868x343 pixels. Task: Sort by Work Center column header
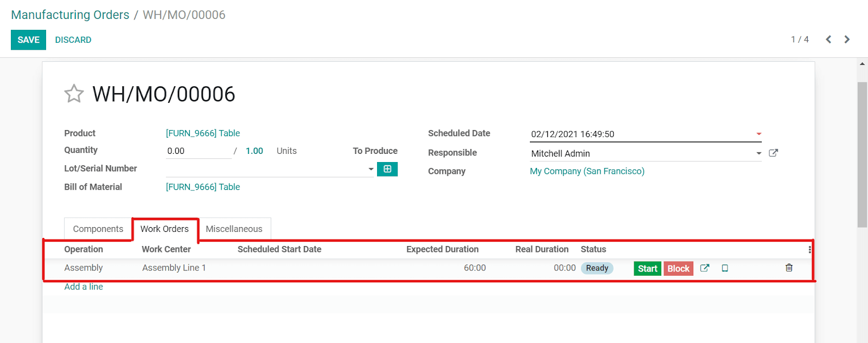pos(166,249)
